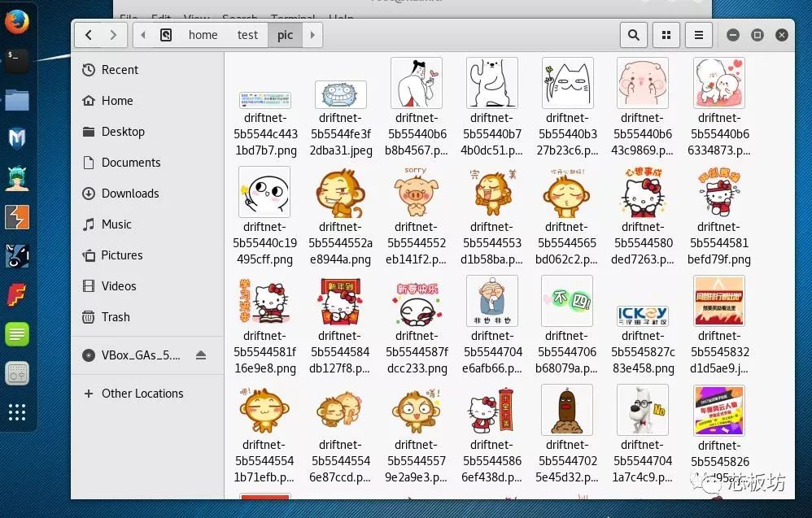Select file name ending "b68079a.p..."
Screen dimensions: 812x518
pos(567,352)
